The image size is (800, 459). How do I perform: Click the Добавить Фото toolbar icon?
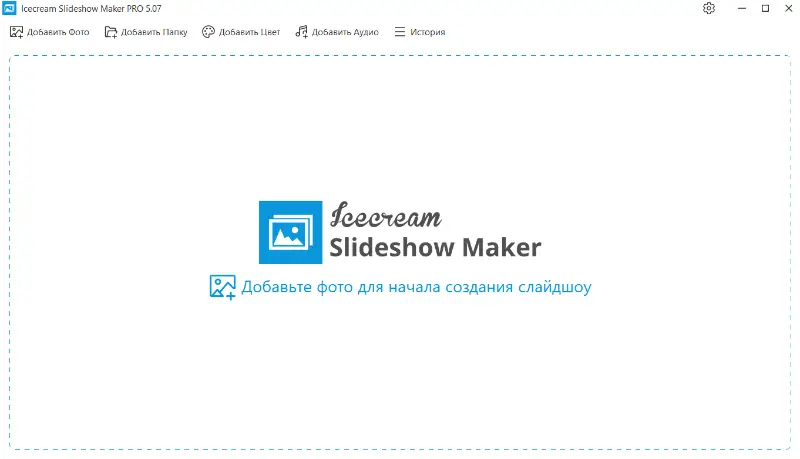click(16, 32)
